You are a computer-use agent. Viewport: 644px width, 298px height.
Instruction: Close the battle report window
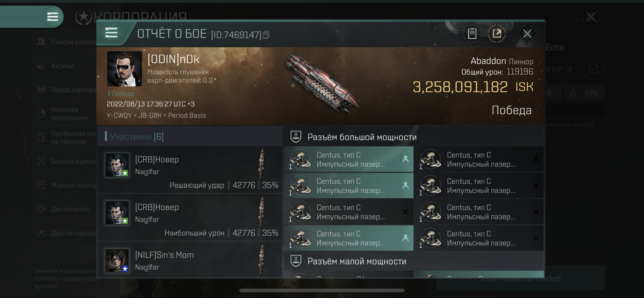tap(527, 34)
